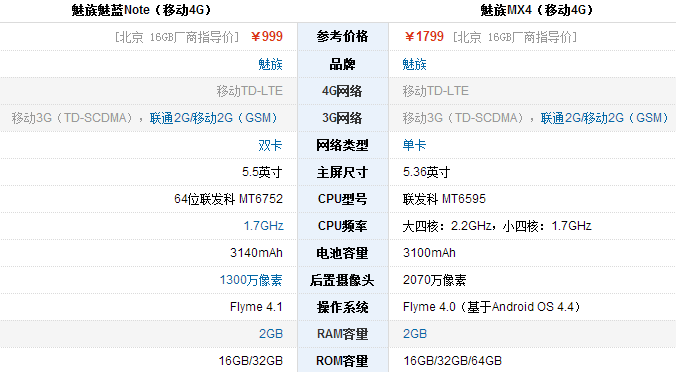Click the 大四核：2.2GHz，小四核：1.7GHz value

pos(497,225)
